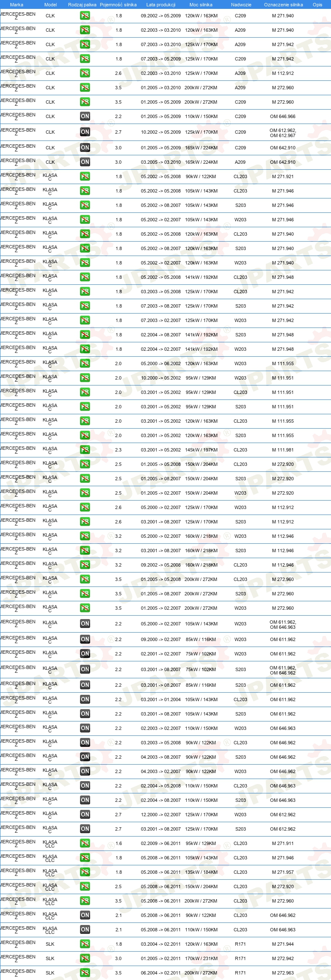Click the Oznaczenie silnika column header
331x980 pixels.
coord(283,5)
